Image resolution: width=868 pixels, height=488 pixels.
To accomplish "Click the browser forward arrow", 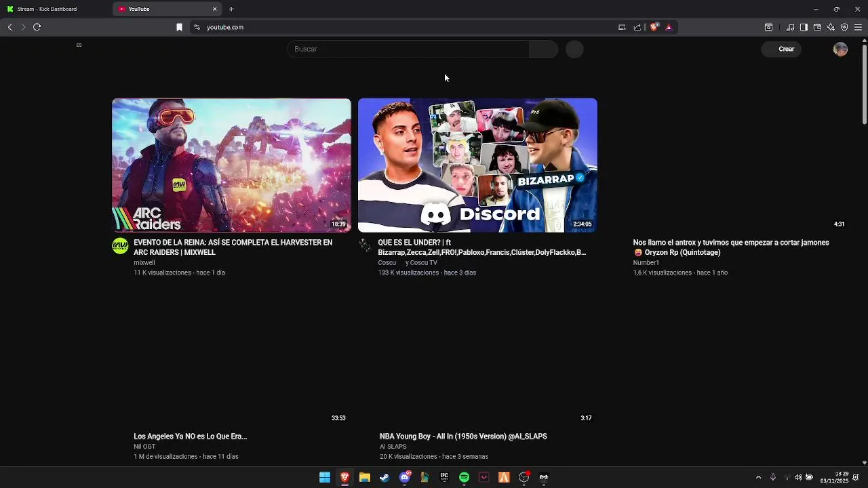I will tap(23, 27).
